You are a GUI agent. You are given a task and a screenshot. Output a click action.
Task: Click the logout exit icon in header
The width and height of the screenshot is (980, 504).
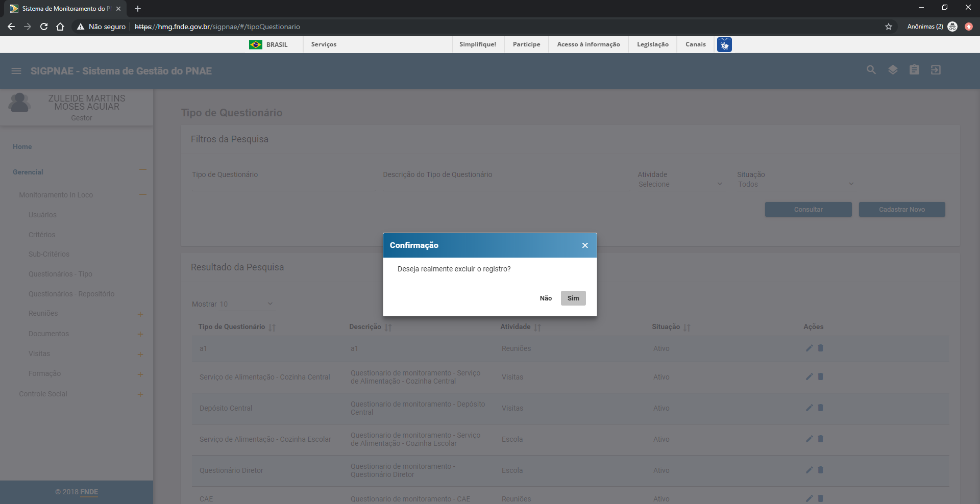pos(936,70)
